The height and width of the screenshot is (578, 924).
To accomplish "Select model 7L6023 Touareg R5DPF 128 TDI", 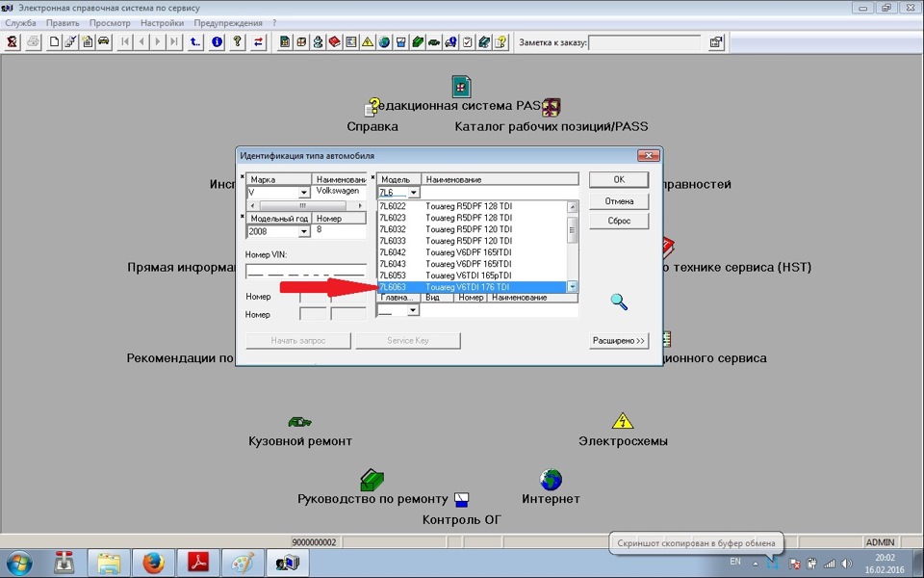I will coord(472,218).
